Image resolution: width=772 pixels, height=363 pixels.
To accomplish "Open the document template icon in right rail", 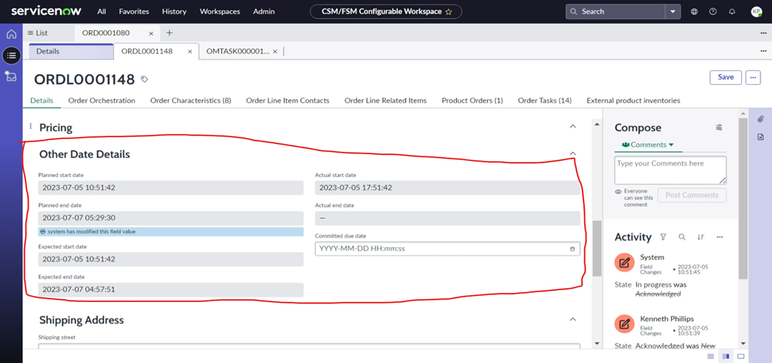I will [760, 136].
